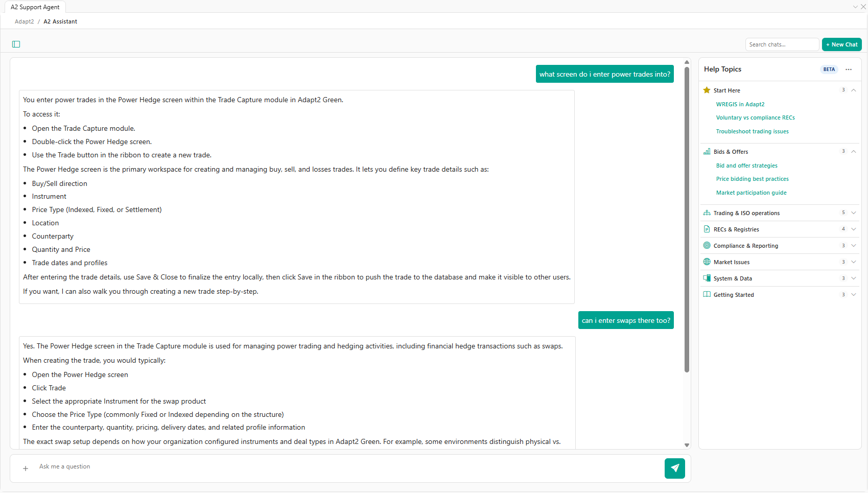868x493 pixels.
Task: Expand the Market Issues chevron
Action: [854, 262]
